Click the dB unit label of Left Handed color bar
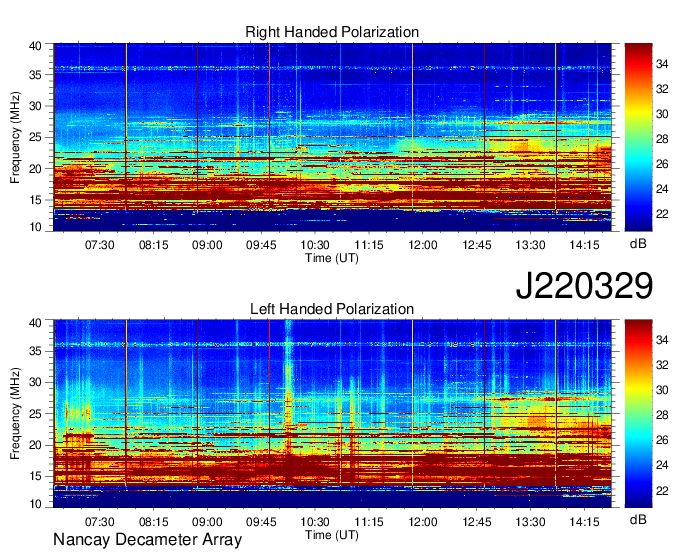 coord(638,519)
